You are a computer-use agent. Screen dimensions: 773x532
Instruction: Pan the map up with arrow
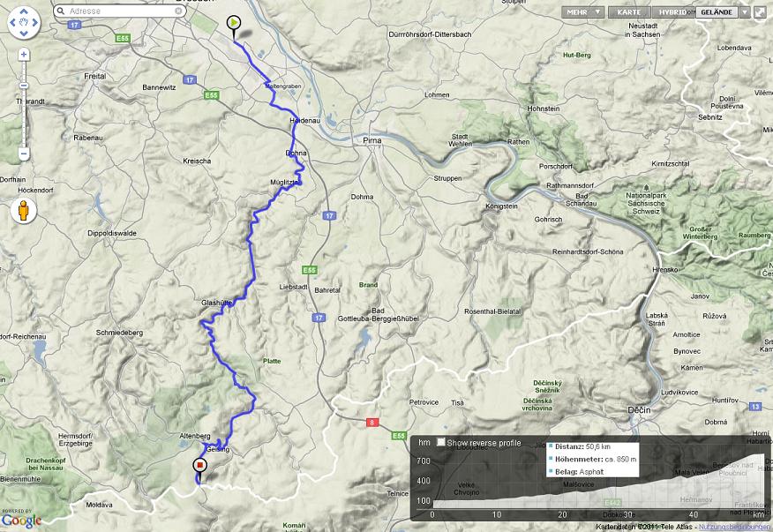[x=24, y=11]
